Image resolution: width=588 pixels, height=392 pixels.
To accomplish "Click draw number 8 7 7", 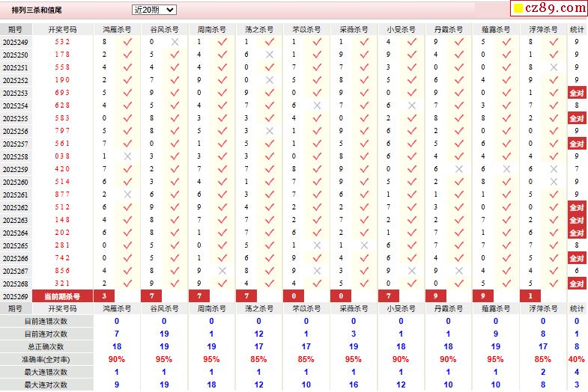I will [x=63, y=195].
